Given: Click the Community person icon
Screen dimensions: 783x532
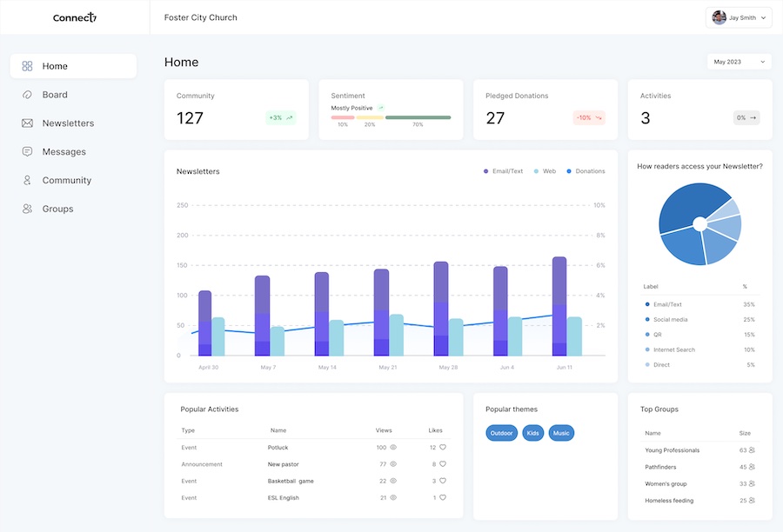Looking at the screenshot, I should [28, 180].
